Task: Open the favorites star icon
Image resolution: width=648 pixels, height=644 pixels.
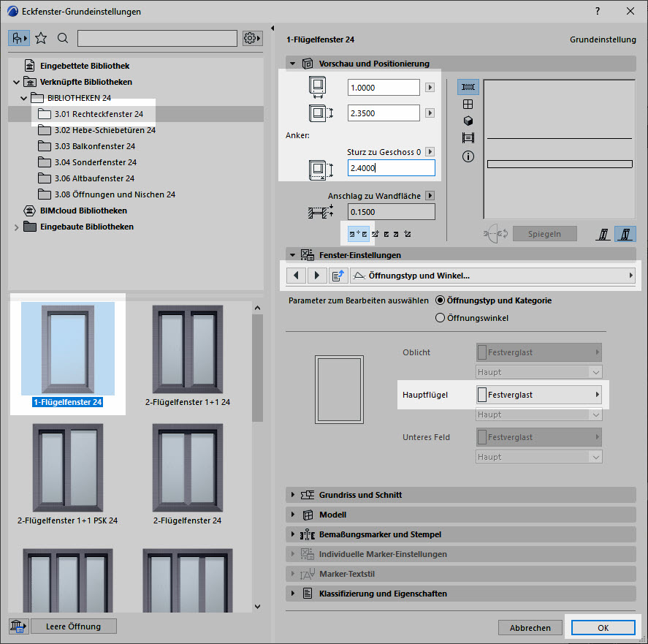Action: (42, 38)
